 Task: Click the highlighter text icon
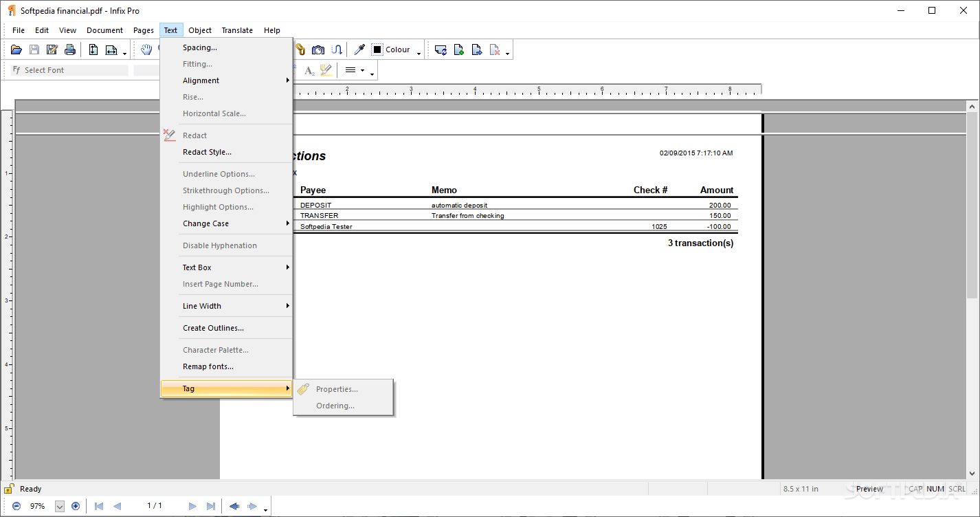326,70
